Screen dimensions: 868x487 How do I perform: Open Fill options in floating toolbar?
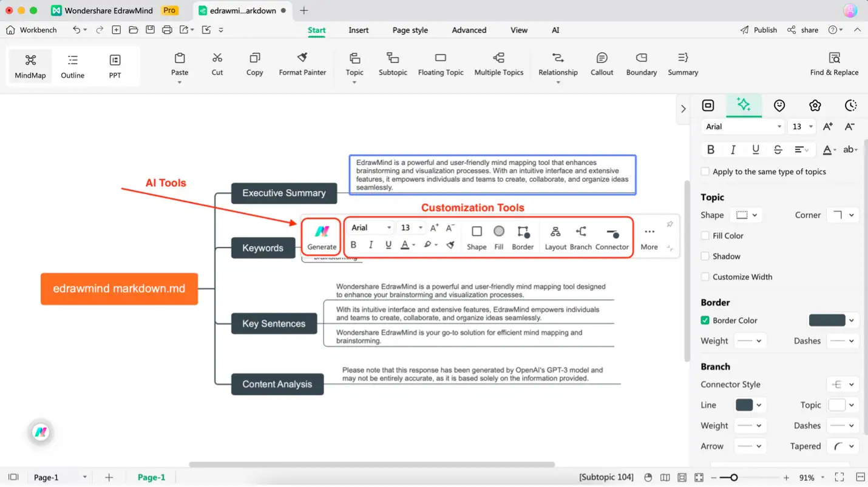pyautogui.click(x=499, y=237)
